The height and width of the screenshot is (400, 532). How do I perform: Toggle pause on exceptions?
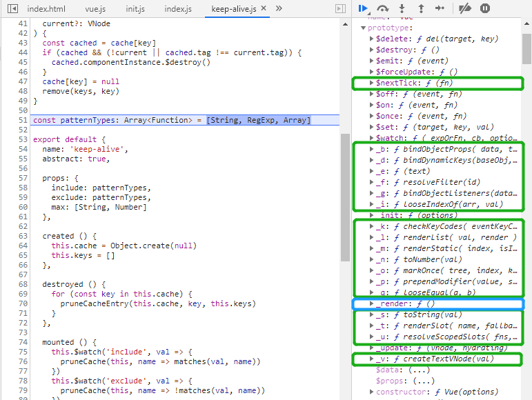tap(485, 8)
